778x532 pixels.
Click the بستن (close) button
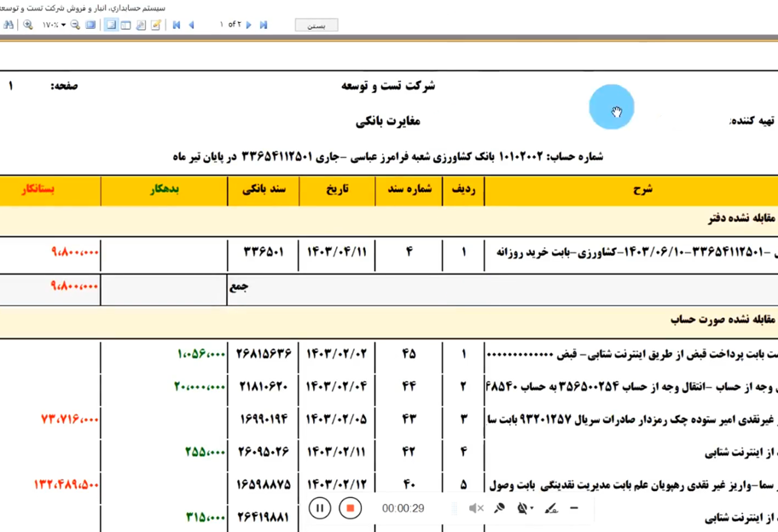[x=316, y=26]
